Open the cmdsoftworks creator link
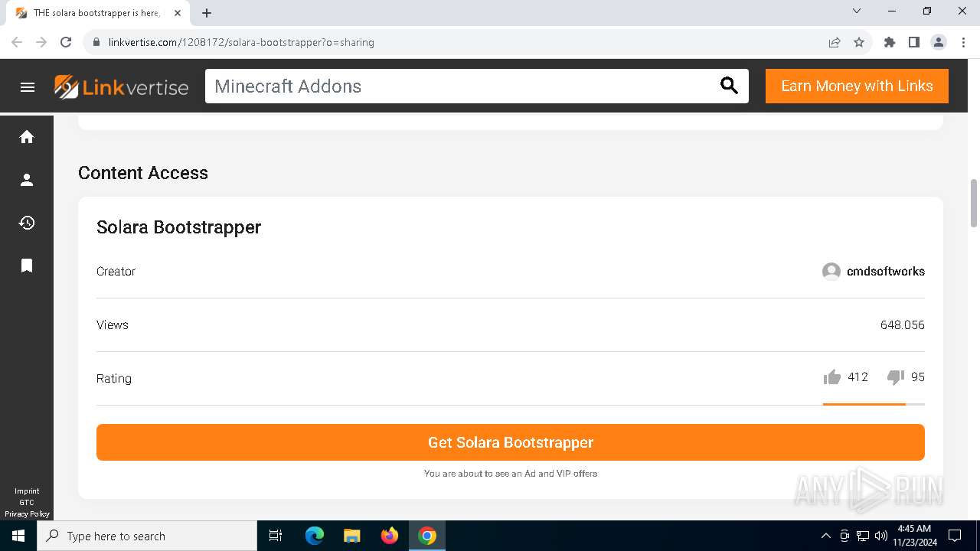The image size is (980, 551). [x=885, y=272]
